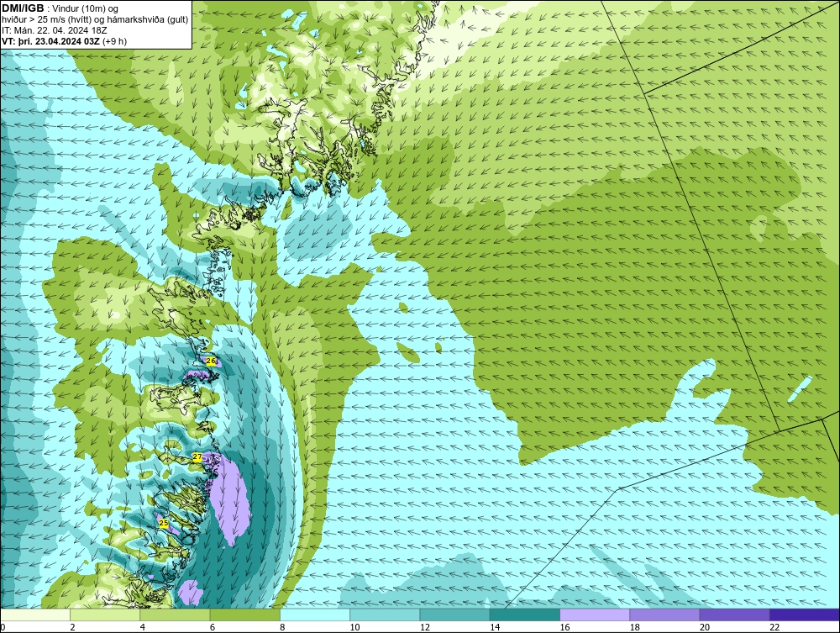The image size is (840, 633).
Task: Click the yellow 25 gust label
Action: (x=164, y=523)
